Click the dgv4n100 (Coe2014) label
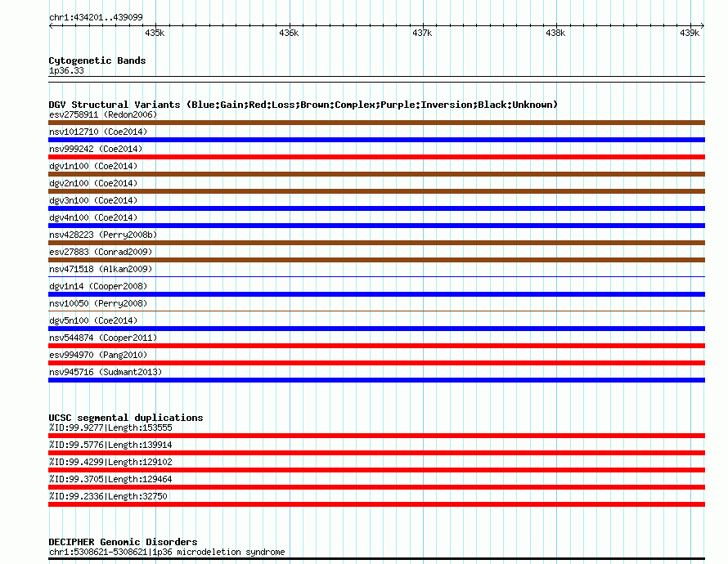Viewport: 728px width, 564px height. (93, 217)
